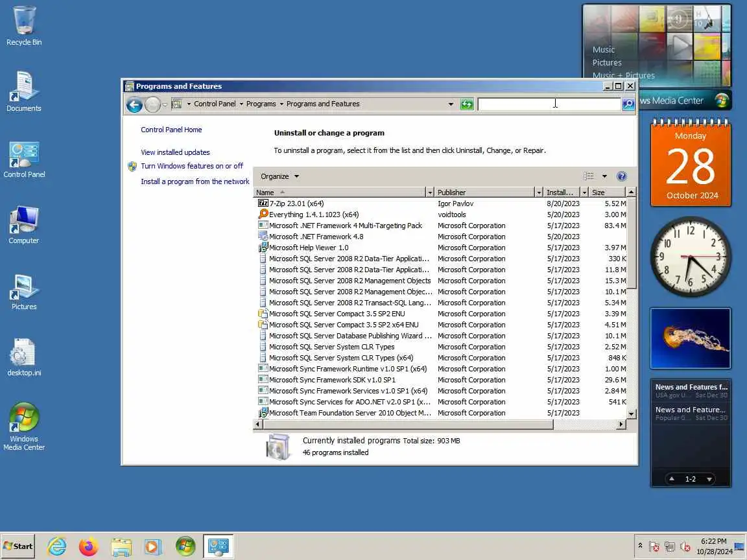Image resolution: width=747 pixels, height=560 pixels.
Task: Click the search Programs input field
Action: tap(549, 104)
